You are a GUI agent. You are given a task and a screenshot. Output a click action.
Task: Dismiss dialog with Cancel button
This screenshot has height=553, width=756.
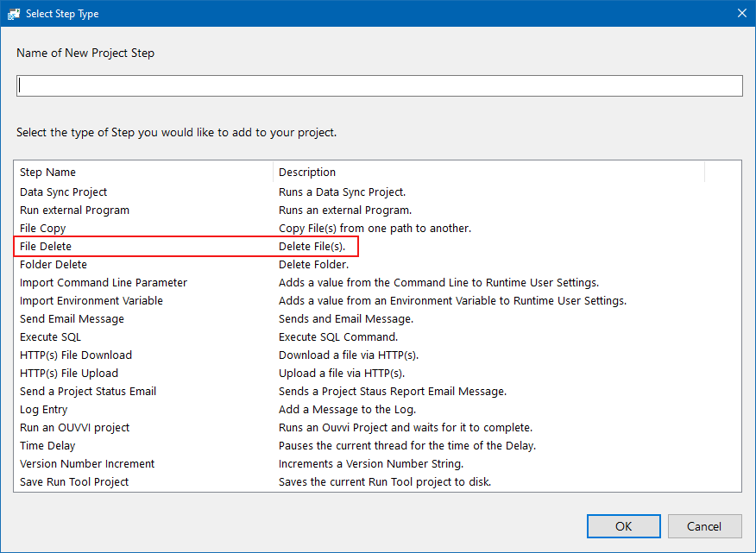click(704, 526)
